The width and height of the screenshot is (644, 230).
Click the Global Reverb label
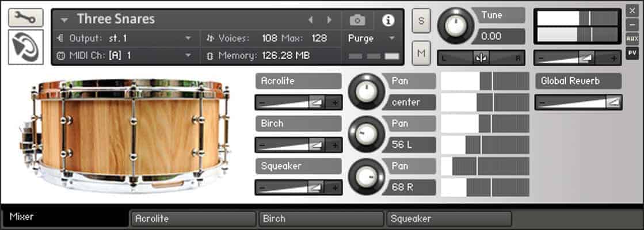[578, 80]
